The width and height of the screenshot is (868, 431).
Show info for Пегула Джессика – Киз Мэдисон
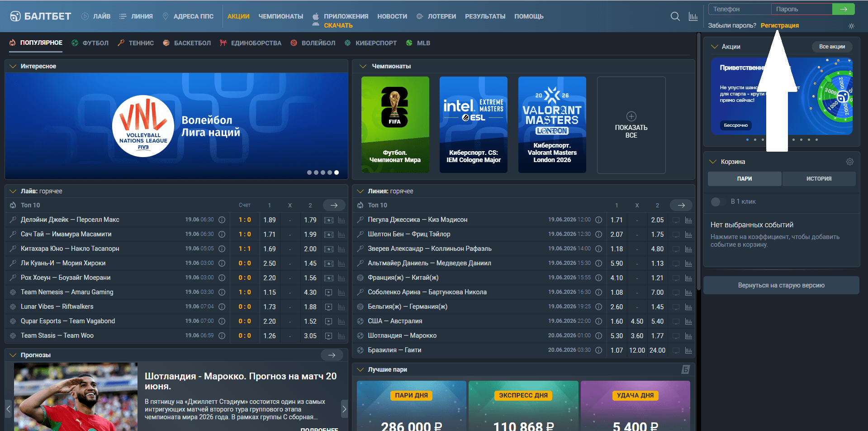pos(599,220)
